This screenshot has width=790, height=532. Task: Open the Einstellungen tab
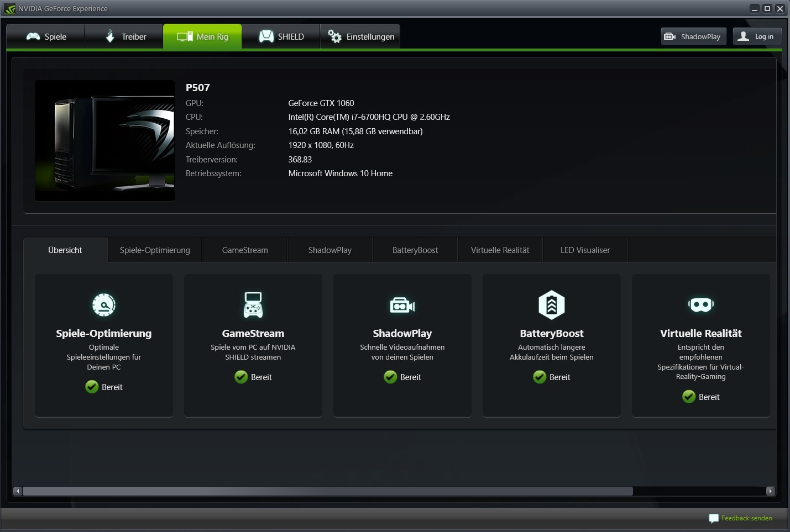coord(360,36)
